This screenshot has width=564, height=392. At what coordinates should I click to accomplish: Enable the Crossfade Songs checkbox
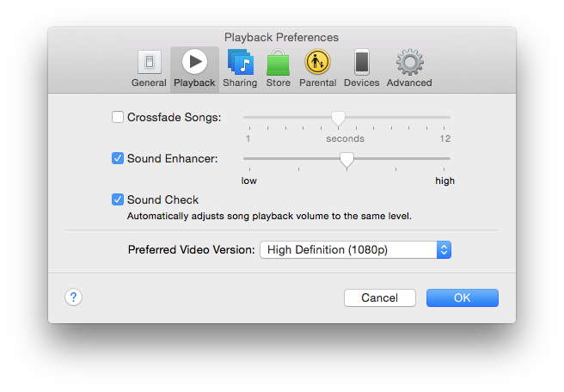pos(118,117)
